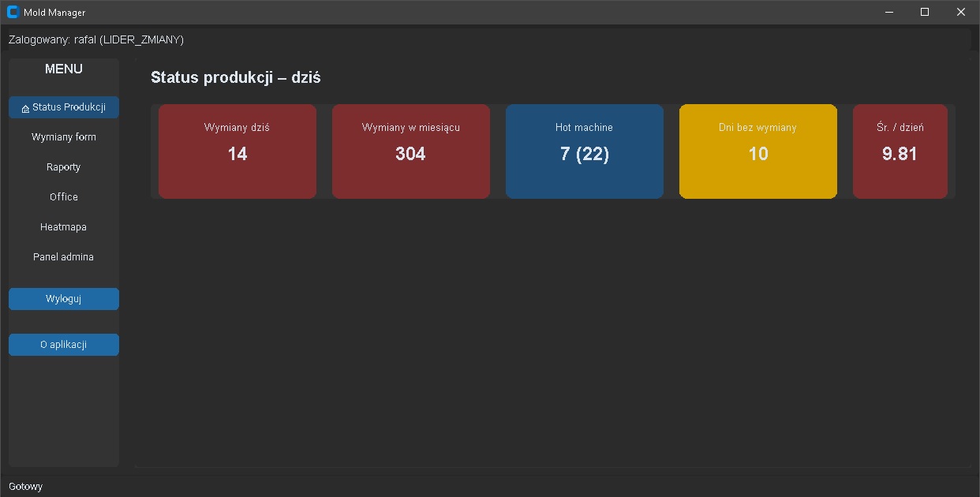
Task: Click the O aplikacji button
Action: click(x=64, y=345)
